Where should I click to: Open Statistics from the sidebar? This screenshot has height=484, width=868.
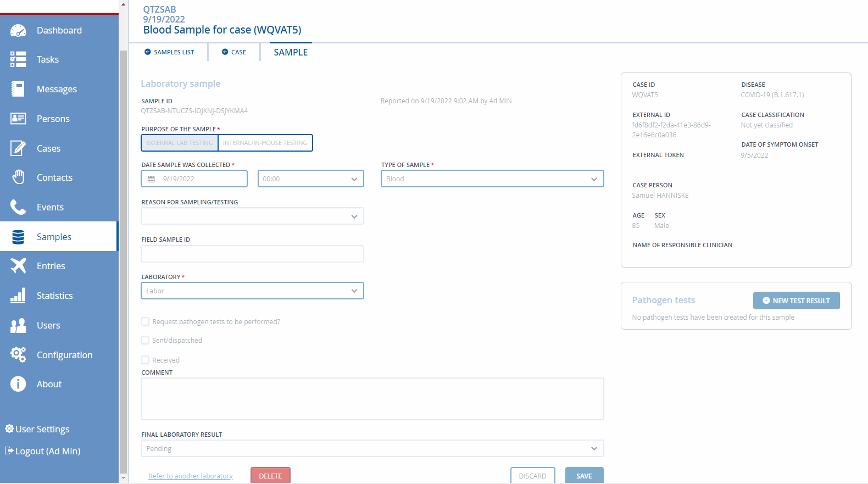coord(59,296)
